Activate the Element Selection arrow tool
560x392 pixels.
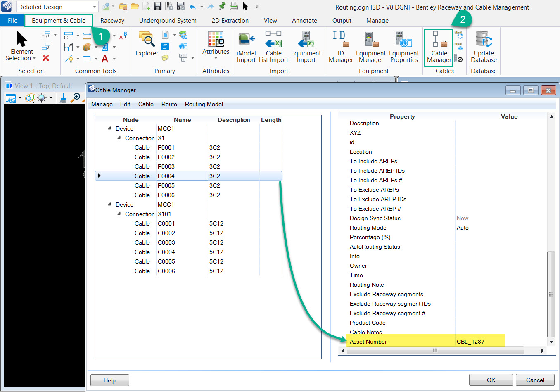[21, 39]
